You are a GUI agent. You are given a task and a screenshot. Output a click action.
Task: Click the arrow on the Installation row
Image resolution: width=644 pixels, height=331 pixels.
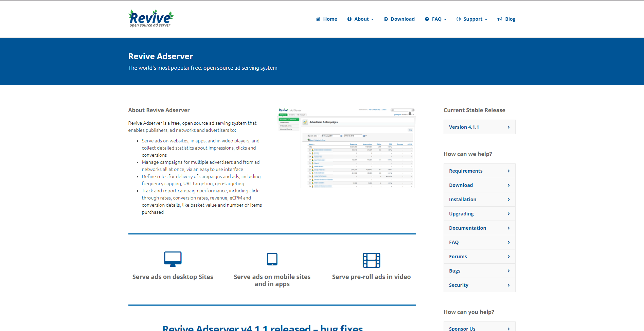[508, 199]
